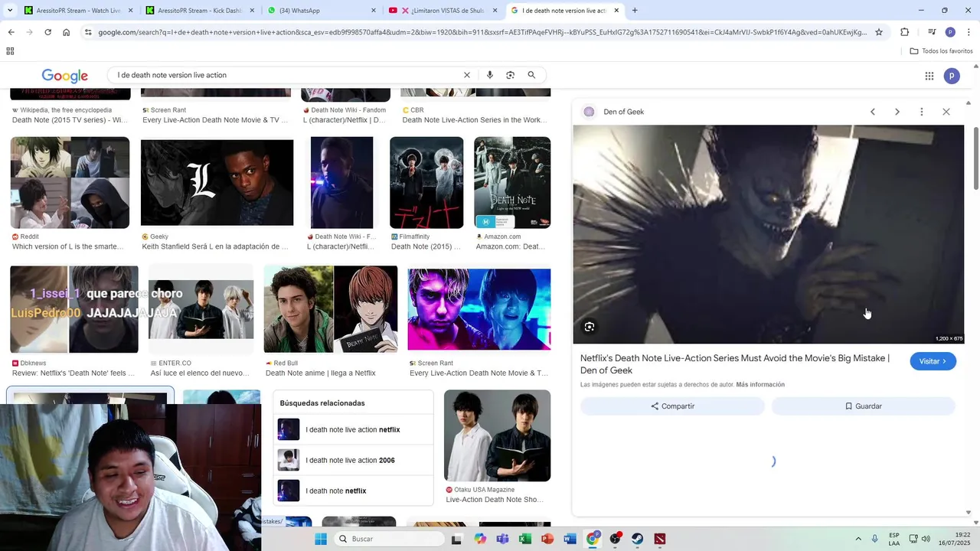Open more options in preview panel
Image resolution: width=980 pixels, height=551 pixels.
(922, 112)
